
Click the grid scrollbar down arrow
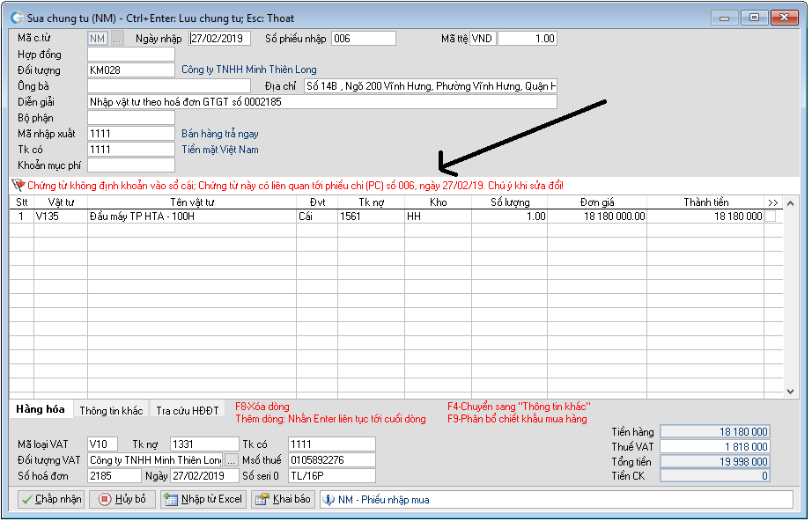(790, 392)
